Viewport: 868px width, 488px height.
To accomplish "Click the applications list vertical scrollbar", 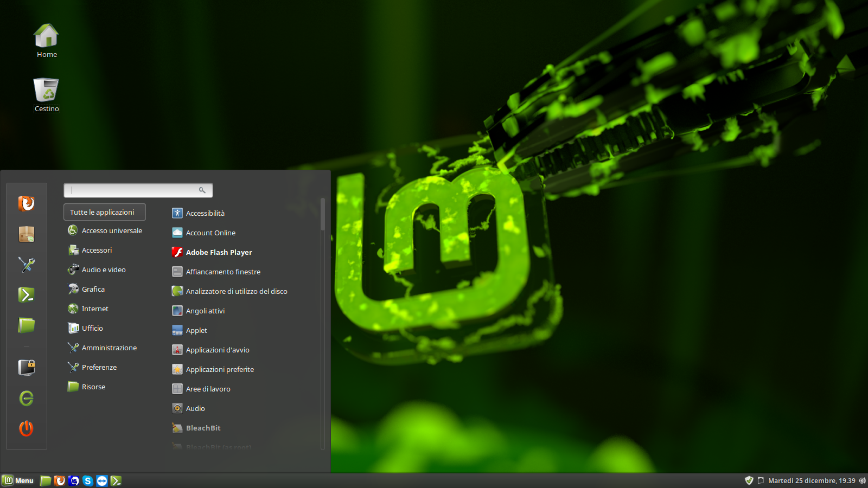I will tap(323, 324).
